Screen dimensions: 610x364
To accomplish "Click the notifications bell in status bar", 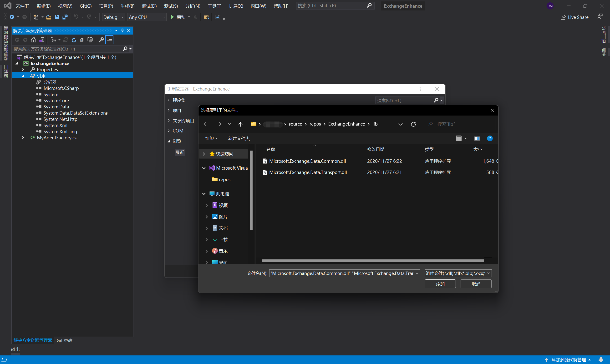I will pos(601,360).
